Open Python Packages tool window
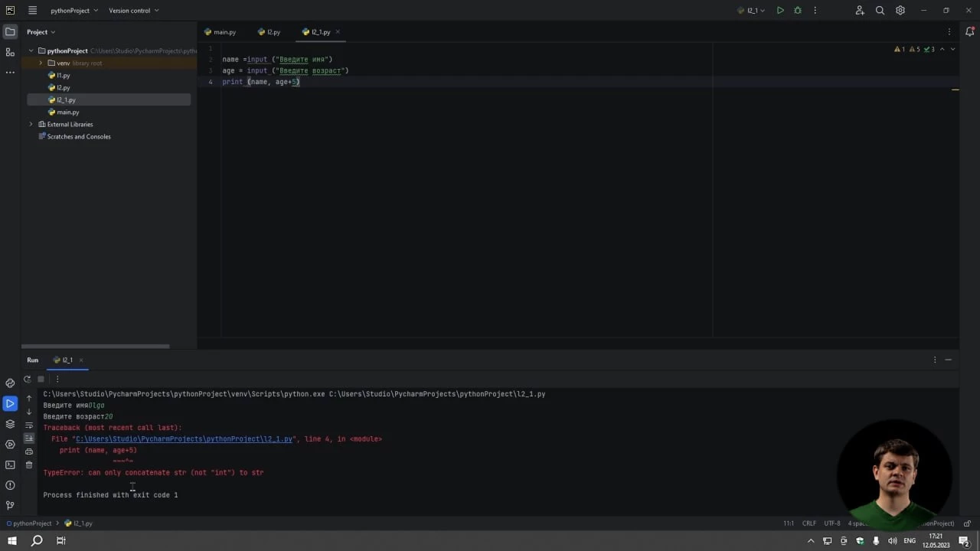Screen dimensions: 980x551 10,424
